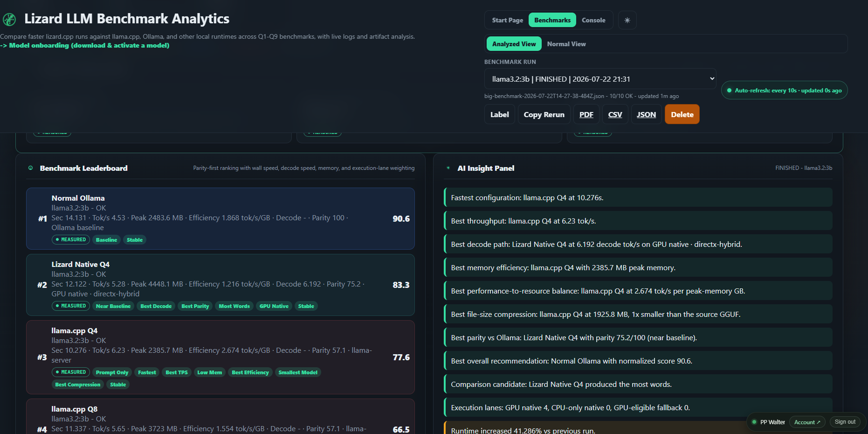
Task: Export the run as CSV
Action: pyautogui.click(x=615, y=114)
